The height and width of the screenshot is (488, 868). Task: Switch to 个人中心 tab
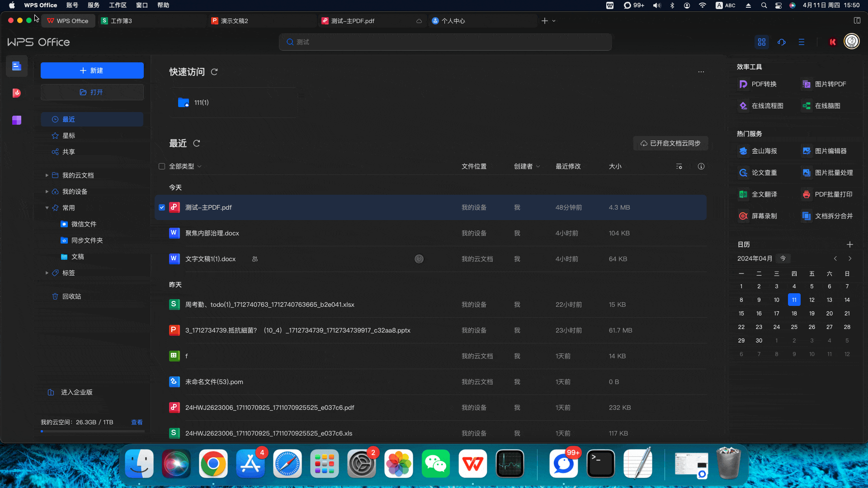click(483, 21)
